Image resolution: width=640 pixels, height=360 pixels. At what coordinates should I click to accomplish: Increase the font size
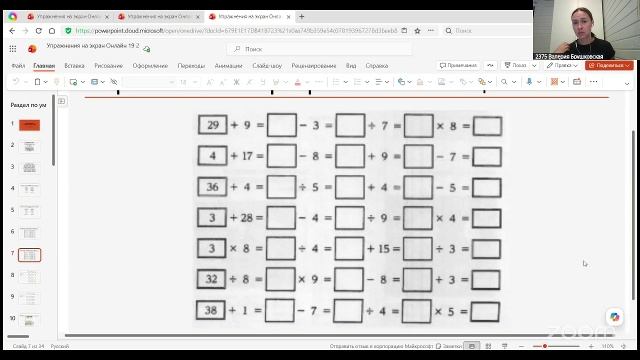point(210,82)
